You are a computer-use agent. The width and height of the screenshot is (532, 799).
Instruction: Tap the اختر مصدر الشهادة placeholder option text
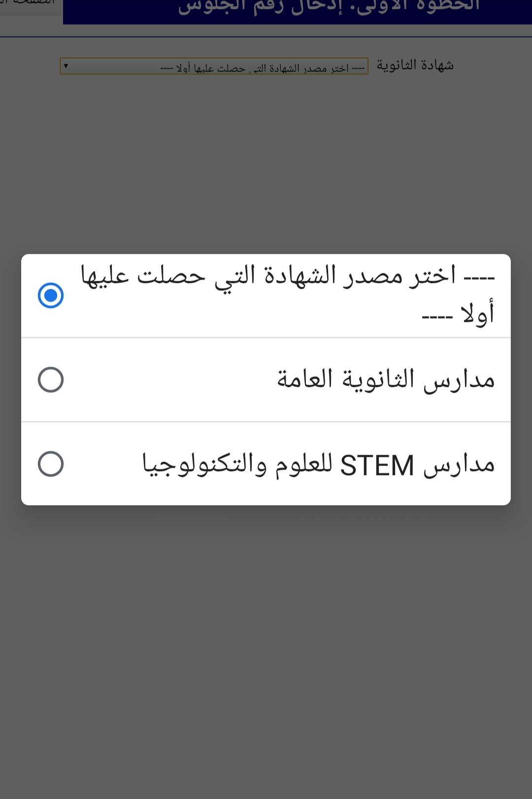pos(288,295)
